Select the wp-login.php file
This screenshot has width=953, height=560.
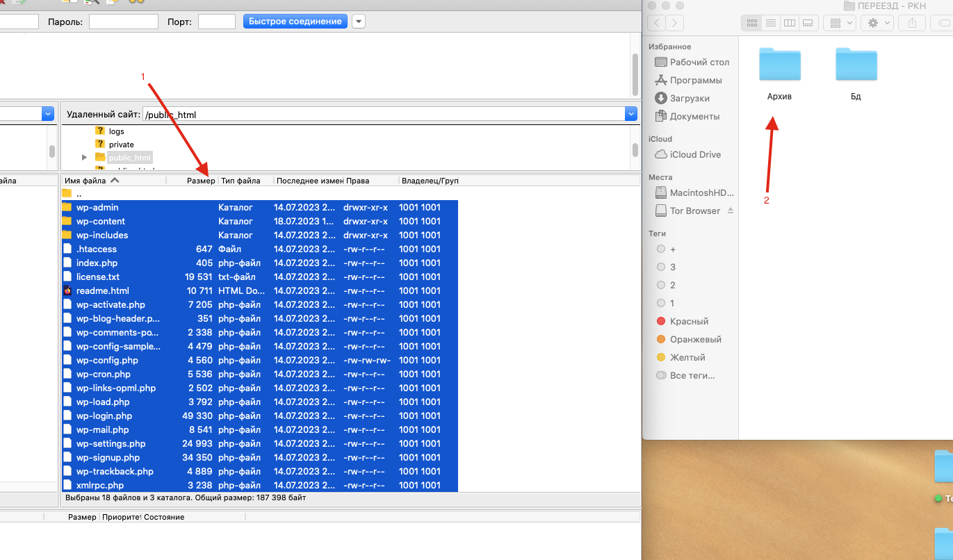260,415
